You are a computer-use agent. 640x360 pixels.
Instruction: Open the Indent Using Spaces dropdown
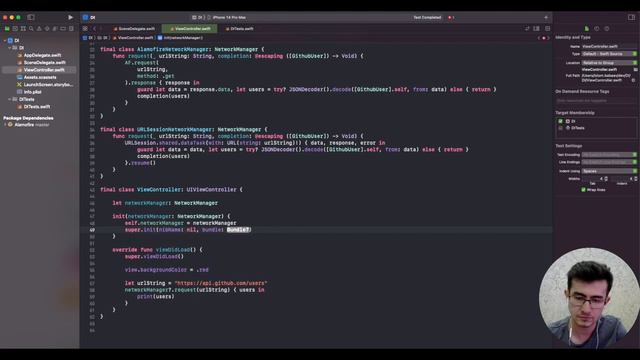pyautogui.click(x=609, y=171)
